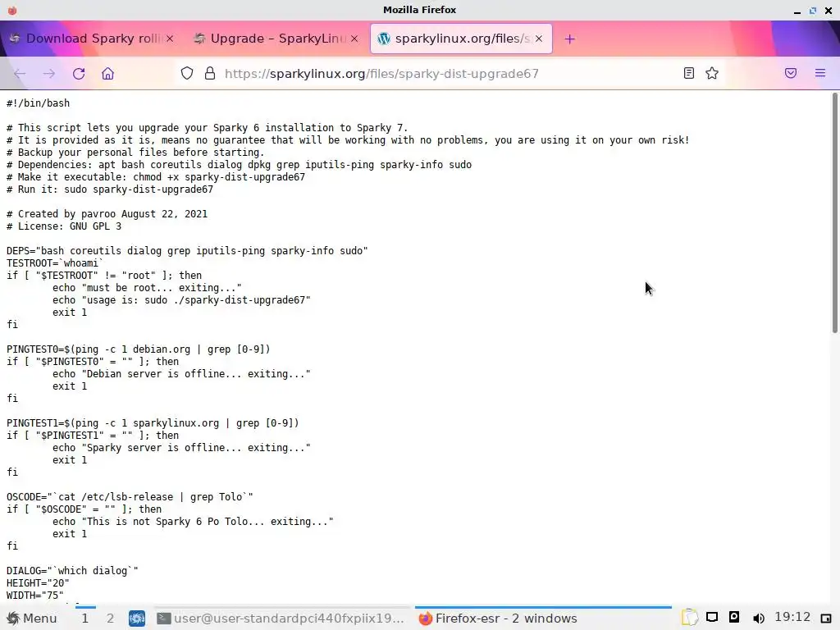Click "This is not Sparky 6 Po Tolo" line
Viewport: 840px width, 630px height.
[x=193, y=522]
